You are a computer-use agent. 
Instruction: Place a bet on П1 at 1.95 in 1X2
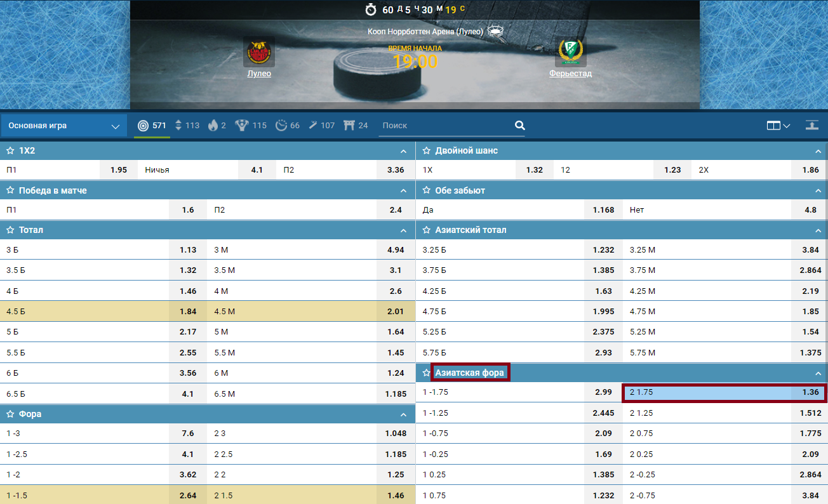tap(118, 170)
